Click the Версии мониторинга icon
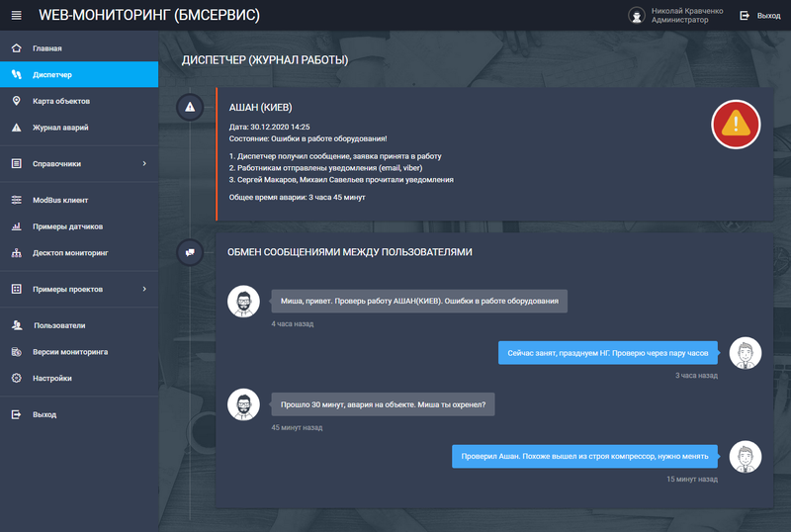 pos(16,351)
